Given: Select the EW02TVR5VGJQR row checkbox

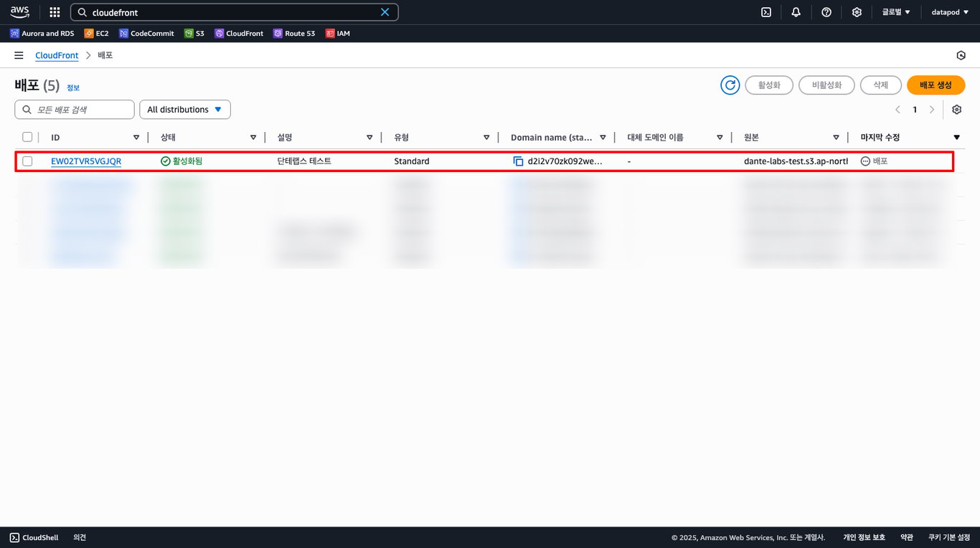Looking at the screenshot, I should [x=27, y=161].
